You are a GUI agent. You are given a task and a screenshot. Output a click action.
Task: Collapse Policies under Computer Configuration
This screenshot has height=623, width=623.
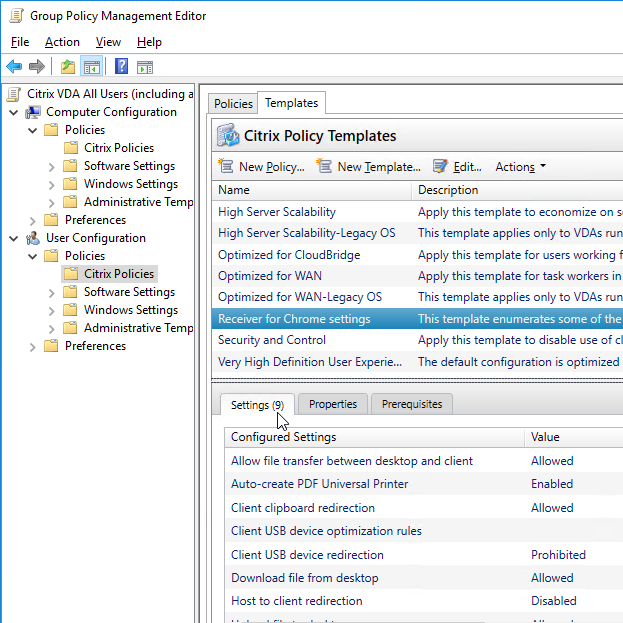pos(33,130)
